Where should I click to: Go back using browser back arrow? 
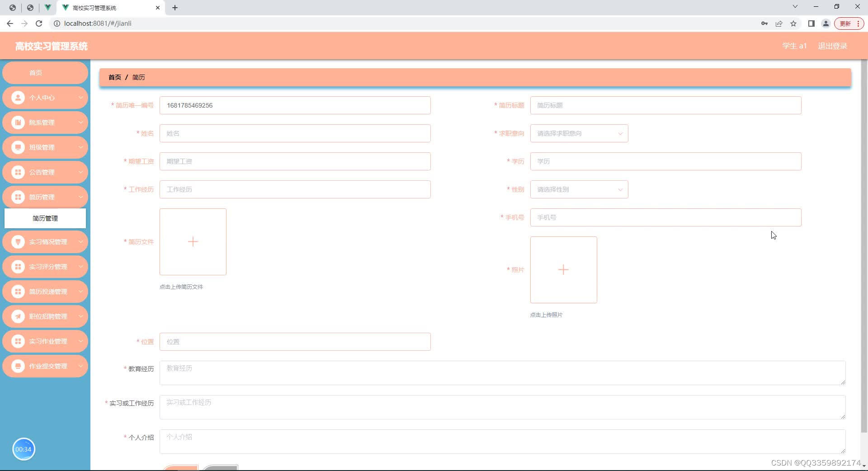pos(10,24)
